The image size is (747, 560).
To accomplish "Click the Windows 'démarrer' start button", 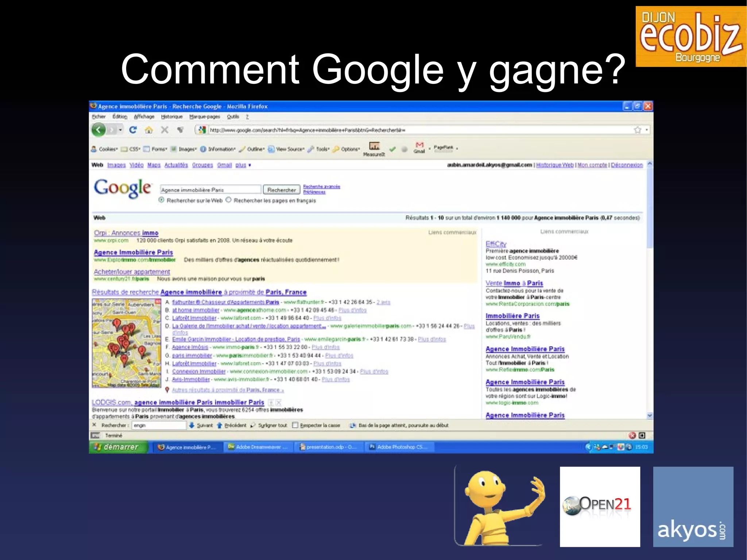I will click(119, 447).
